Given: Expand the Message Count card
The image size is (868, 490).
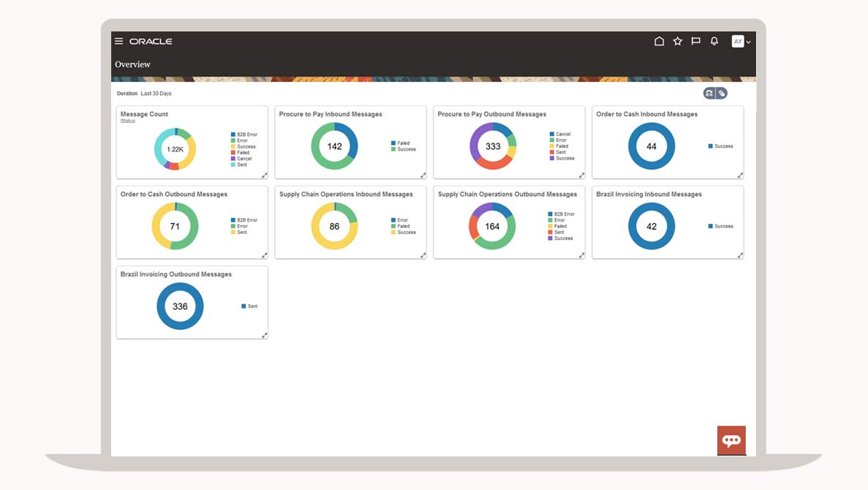Looking at the screenshot, I should 265,176.
